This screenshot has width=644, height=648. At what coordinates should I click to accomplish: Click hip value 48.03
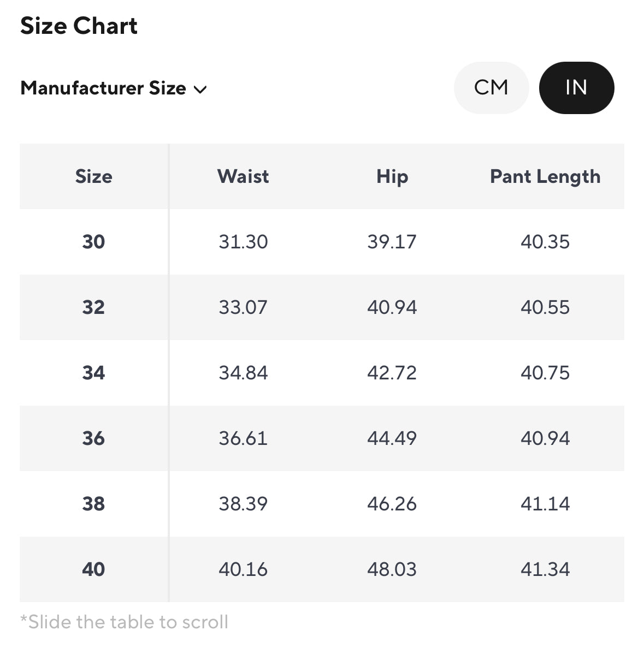(x=392, y=569)
